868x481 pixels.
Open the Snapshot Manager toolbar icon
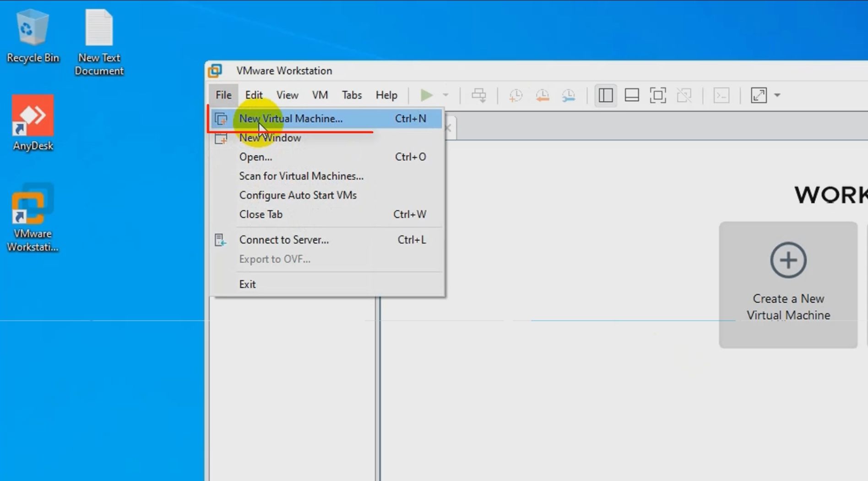click(569, 95)
